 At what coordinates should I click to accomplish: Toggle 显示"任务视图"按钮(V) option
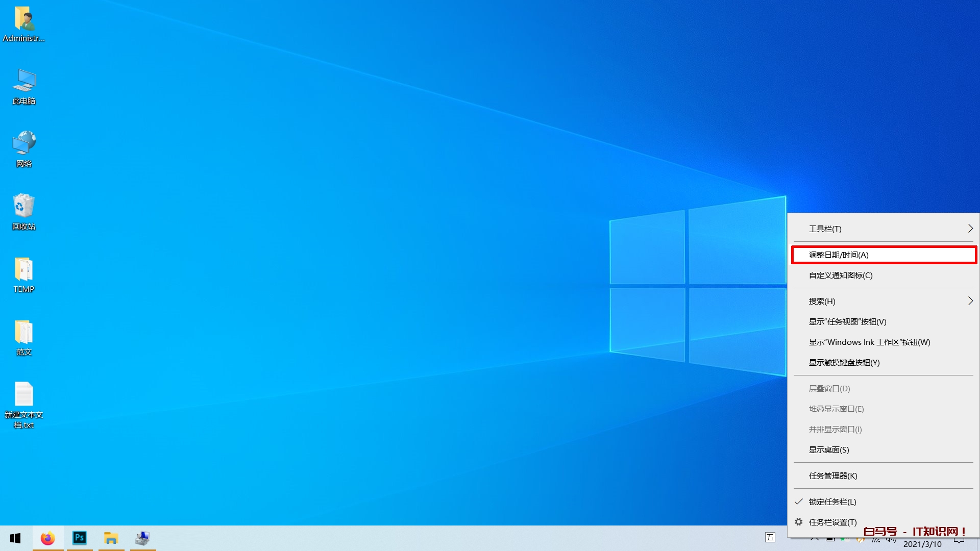tap(847, 322)
